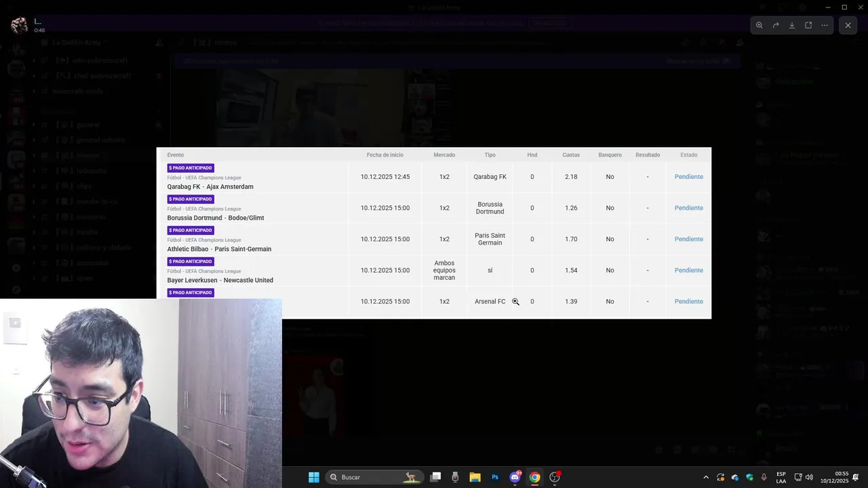Click Pendiente status for Qarabag FK row

(x=688, y=177)
